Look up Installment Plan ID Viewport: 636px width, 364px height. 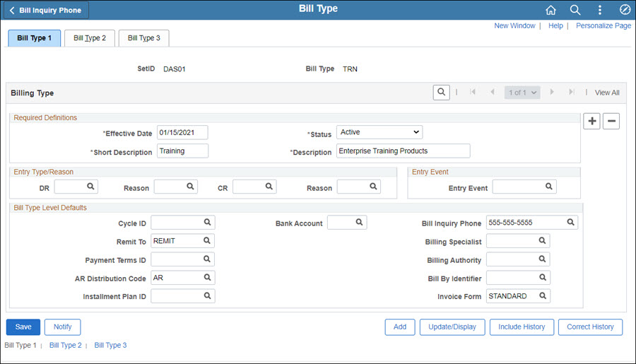(x=207, y=296)
